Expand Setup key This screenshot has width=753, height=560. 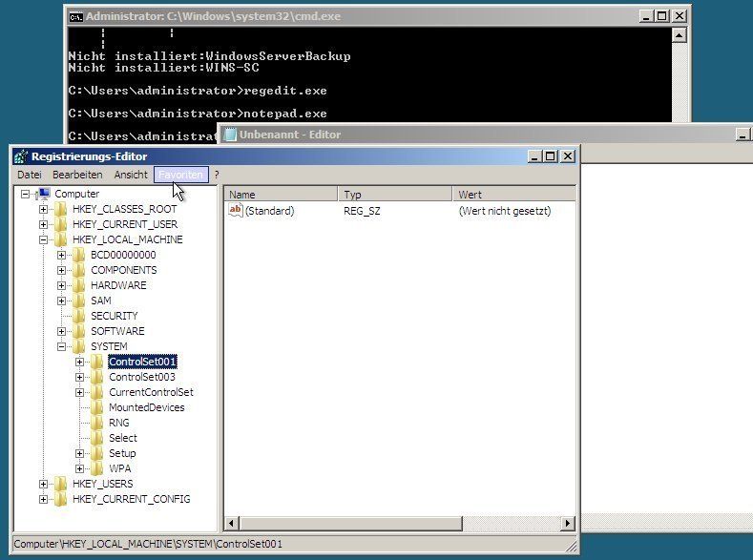pos(80,453)
